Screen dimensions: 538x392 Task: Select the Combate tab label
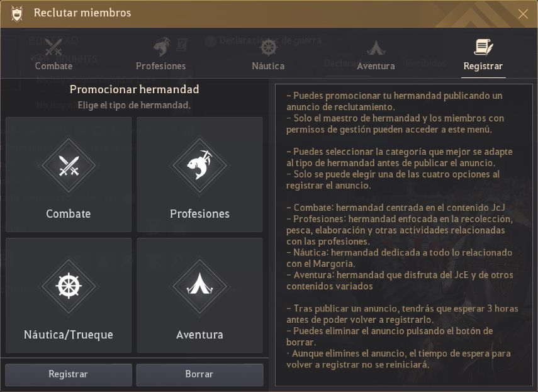pyautogui.click(x=53, y=65)
